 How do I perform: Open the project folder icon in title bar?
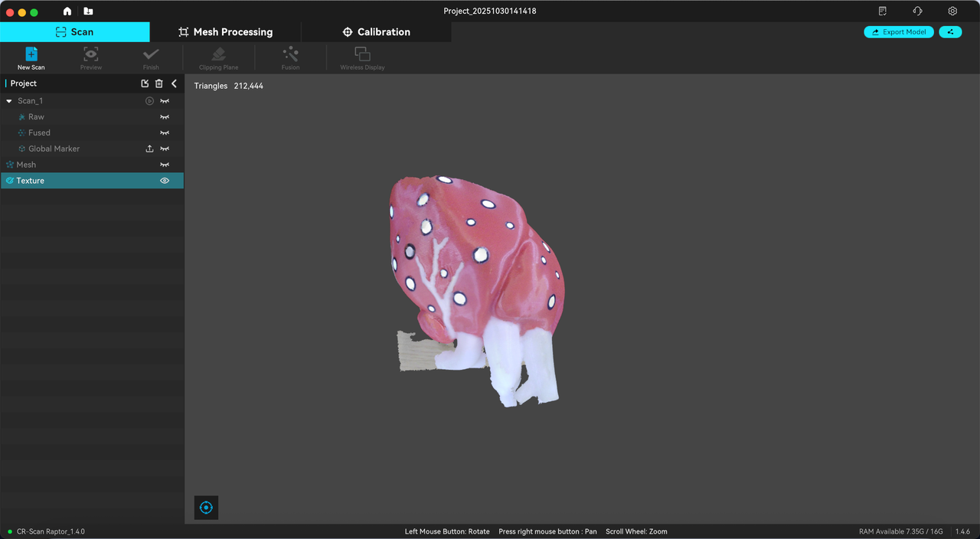88,11
